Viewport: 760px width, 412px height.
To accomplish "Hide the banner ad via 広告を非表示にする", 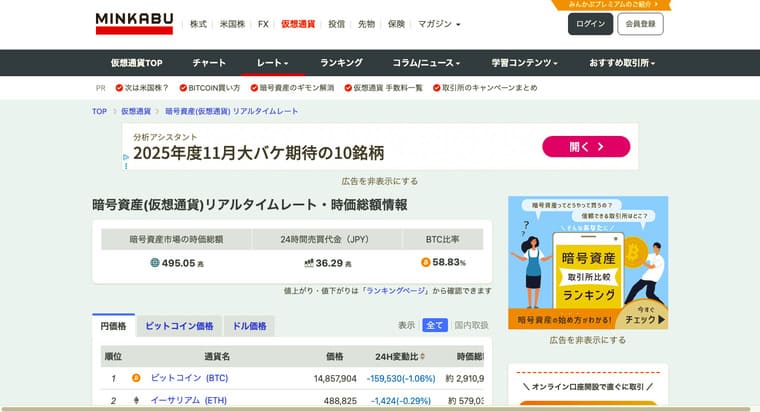I will 380,181.
